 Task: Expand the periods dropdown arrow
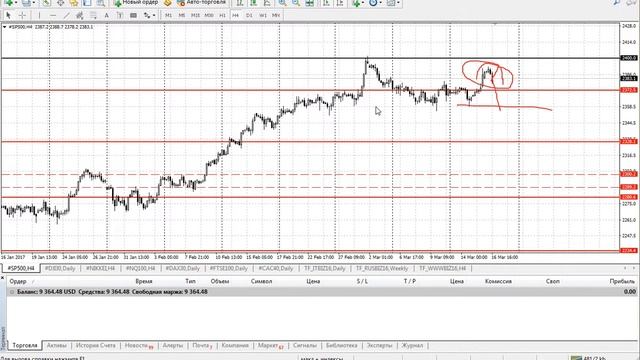pyautogui.click(x=380, y=2)
